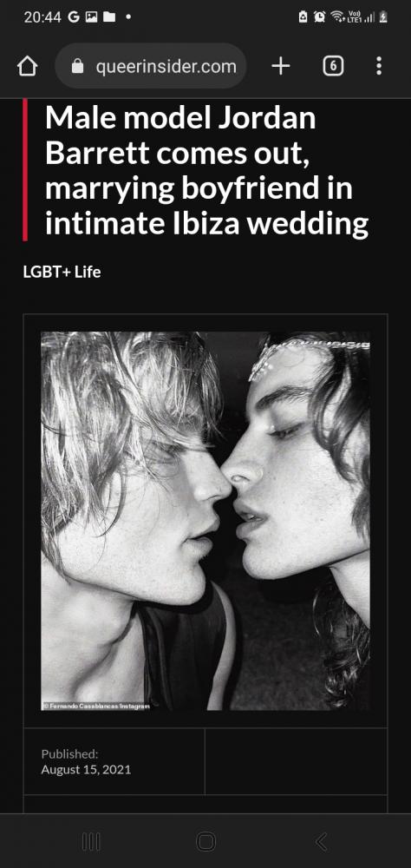Open a new tab with plus icon
The width and height of the screenshot is (411, 868).
tap(280, 67)
